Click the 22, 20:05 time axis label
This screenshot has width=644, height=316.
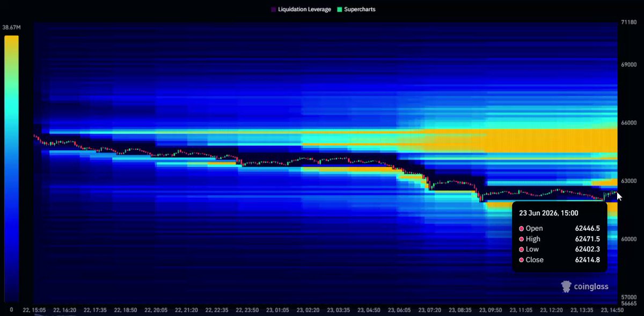(x=156, y=310)
